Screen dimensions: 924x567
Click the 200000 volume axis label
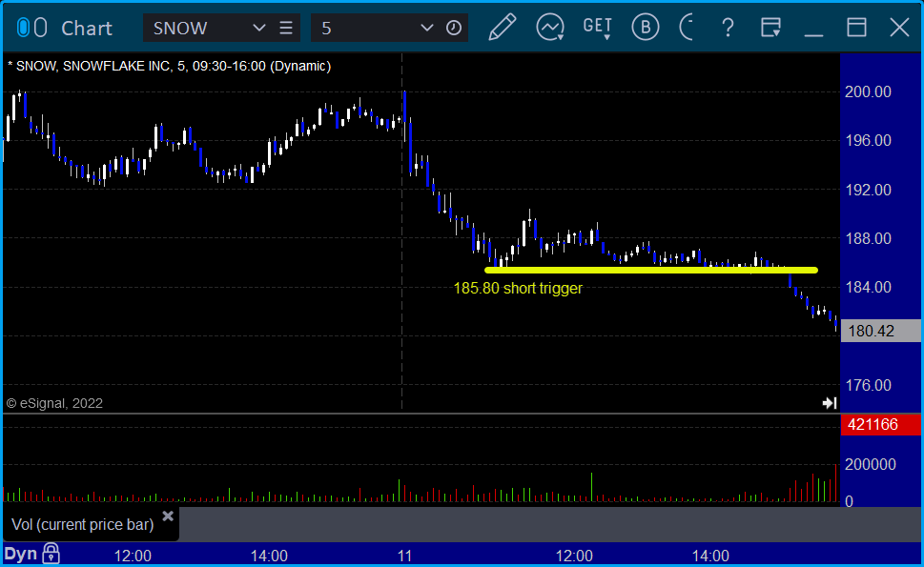coord(870,464)
